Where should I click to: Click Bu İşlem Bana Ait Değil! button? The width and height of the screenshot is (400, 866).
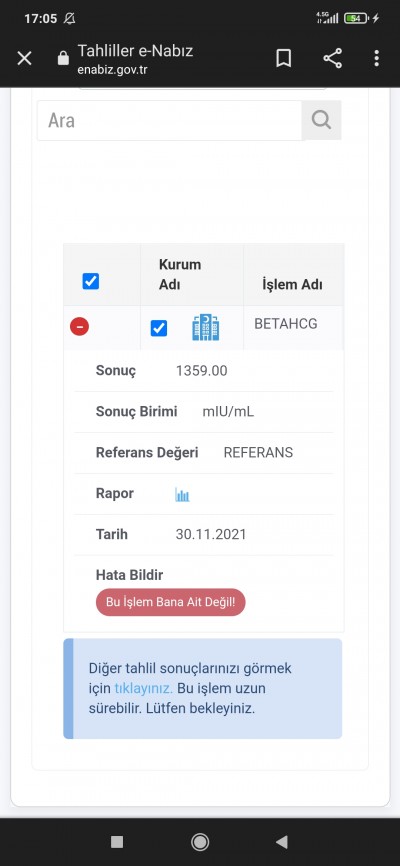[x=171, y=602]
